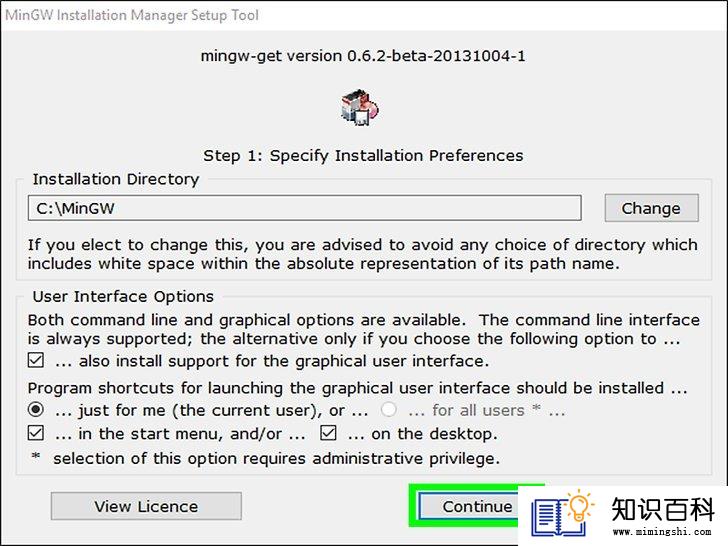Toggle the 'in the start menu' checkbox
The height and width of the screenshot is (546, 728).
coord(36,433)
